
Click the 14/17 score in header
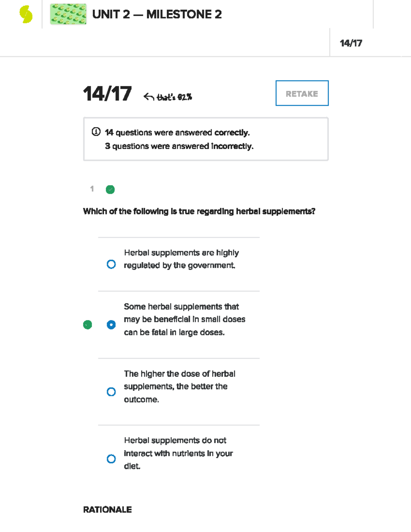coord(351,43)
